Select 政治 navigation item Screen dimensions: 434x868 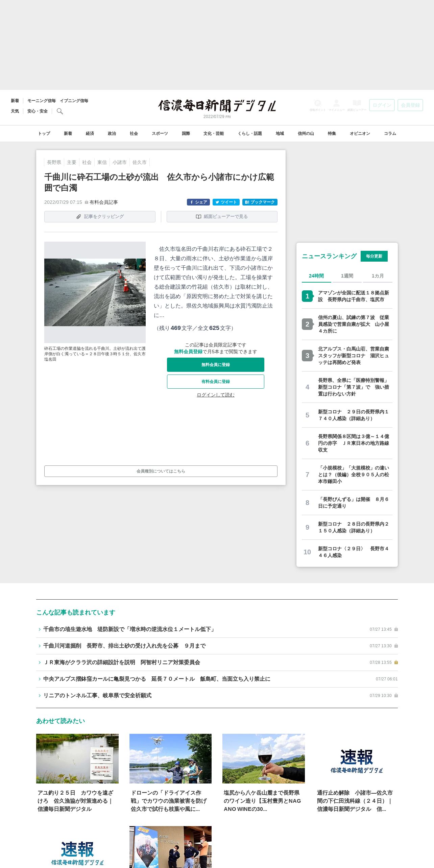point(112,134)
